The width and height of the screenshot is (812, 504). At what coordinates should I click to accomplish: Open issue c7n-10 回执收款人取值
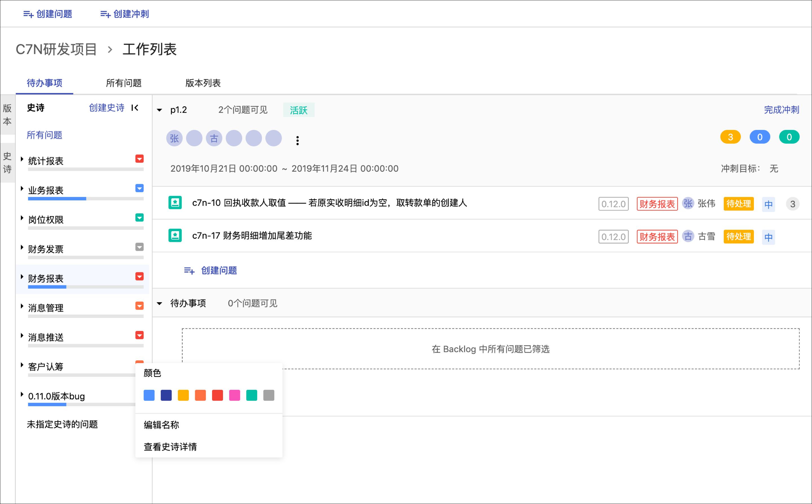coord(329,203)
